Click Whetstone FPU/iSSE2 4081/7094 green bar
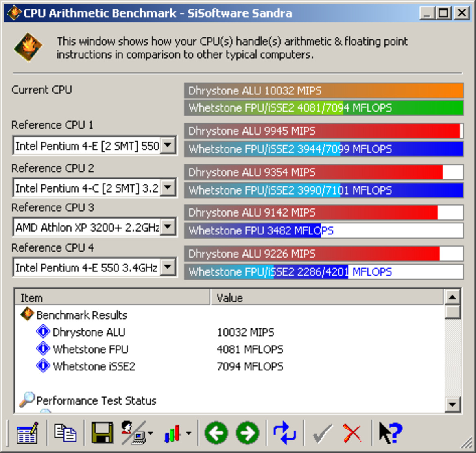This screenshot has width=476, height=453. click(x=323, y=108)
